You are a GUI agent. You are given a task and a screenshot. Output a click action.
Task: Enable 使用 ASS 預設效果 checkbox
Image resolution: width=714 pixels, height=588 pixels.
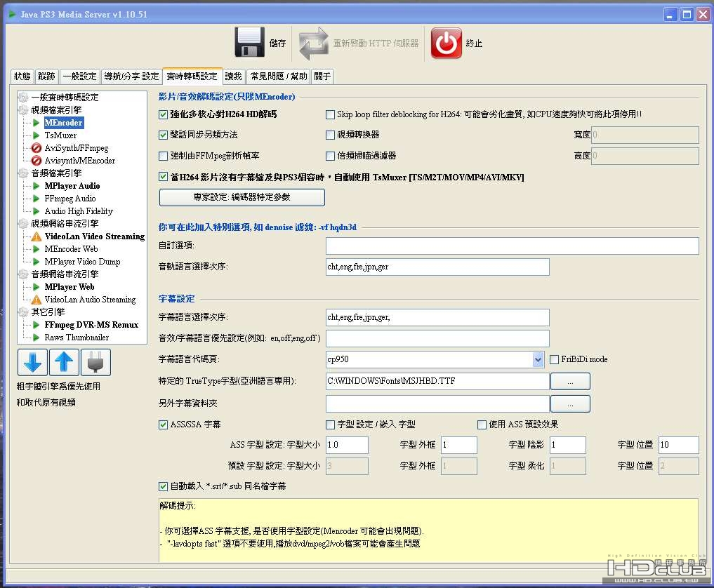[x=482, y=425]
